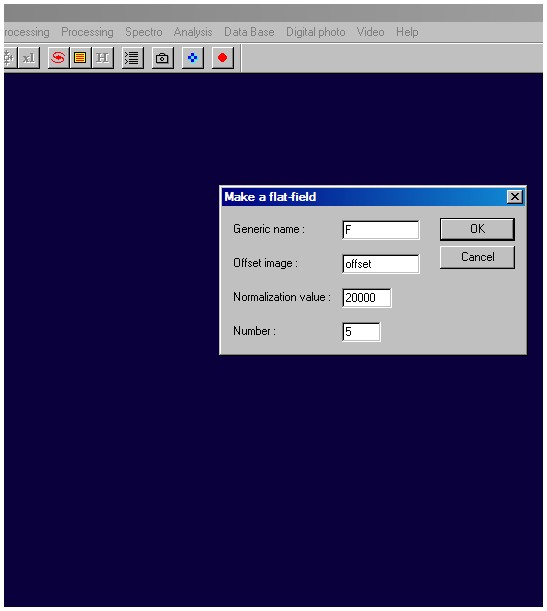Click the H toolbar icon
This screenshot has height=611, width=547.
coord(102,58)
